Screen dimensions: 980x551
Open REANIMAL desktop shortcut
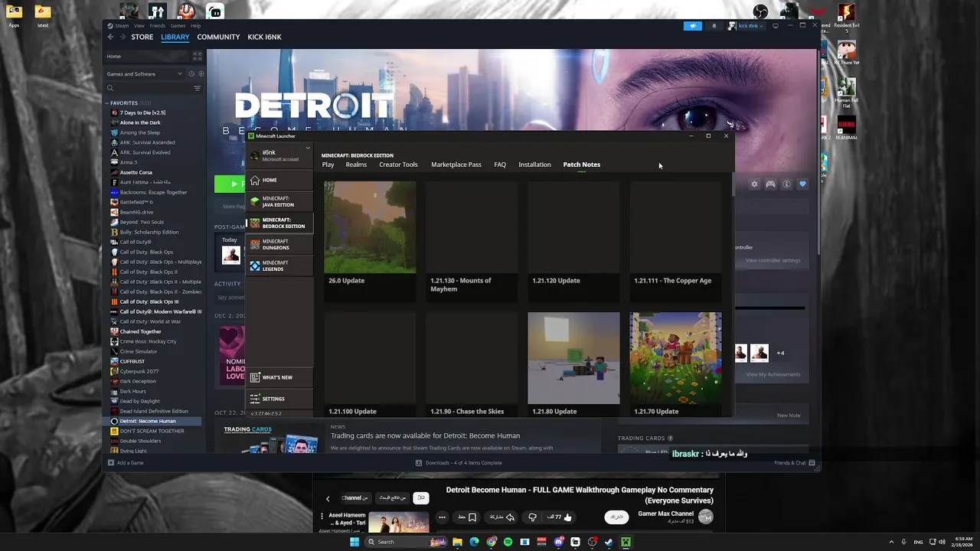846,128
